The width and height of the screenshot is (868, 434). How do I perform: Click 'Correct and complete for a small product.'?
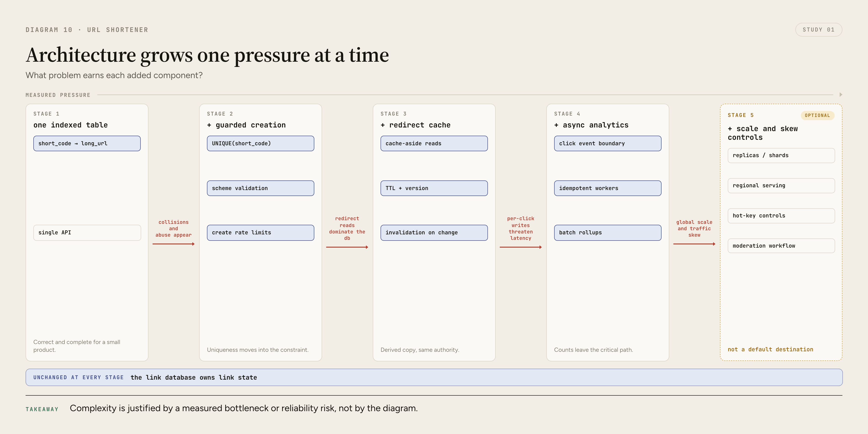pyautogui.click(x=77, y=346)
